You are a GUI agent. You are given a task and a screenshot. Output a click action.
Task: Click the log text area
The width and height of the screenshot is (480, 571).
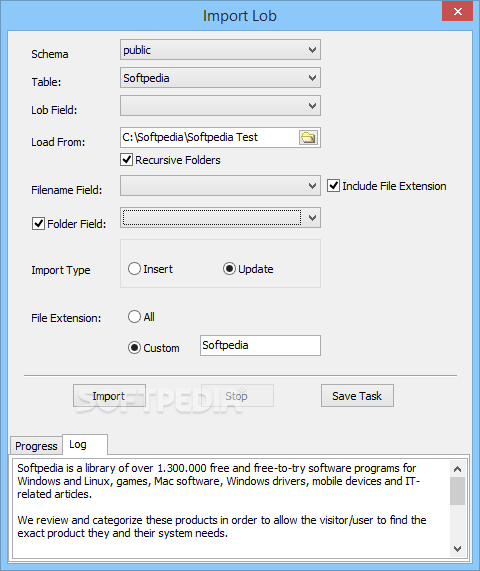click(x=231, y=508)
